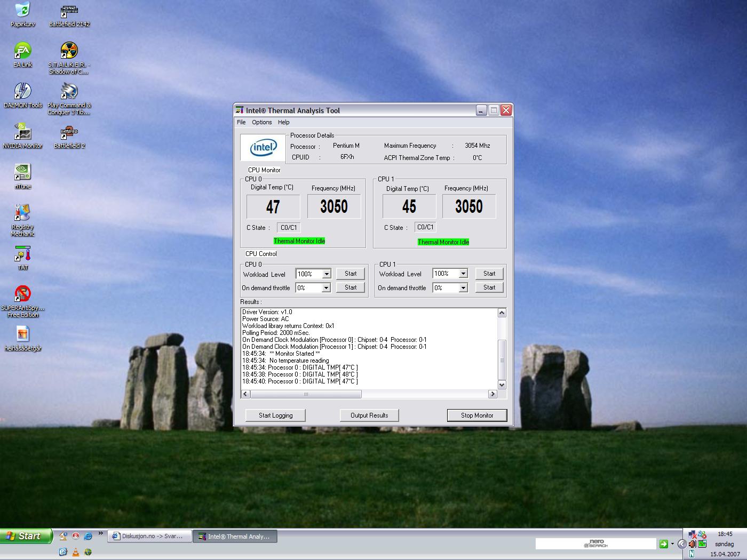
Task: Open the S.T.A.L.K.E.R. game shortcut
Action: [69, 52]
